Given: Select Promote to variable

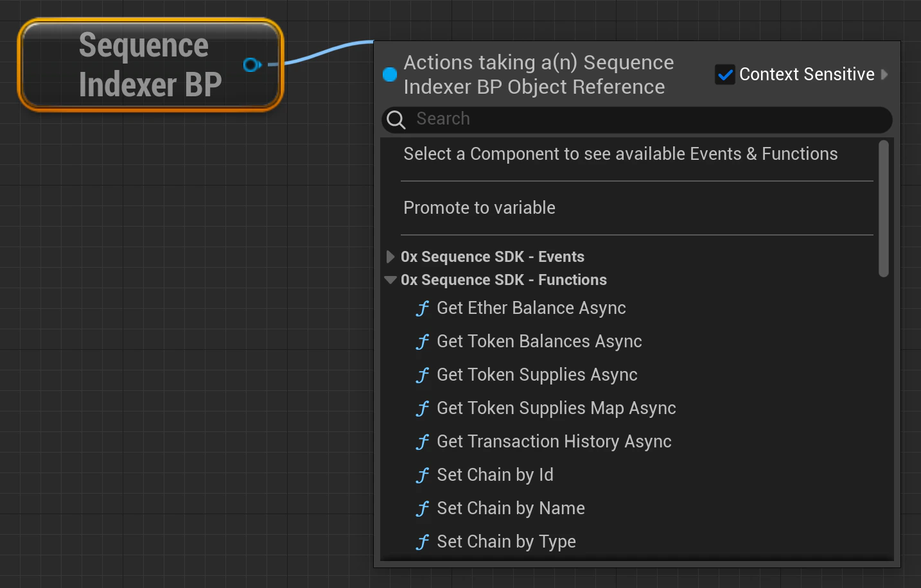Looking at the screenshot, I should (x=479, y=208).
